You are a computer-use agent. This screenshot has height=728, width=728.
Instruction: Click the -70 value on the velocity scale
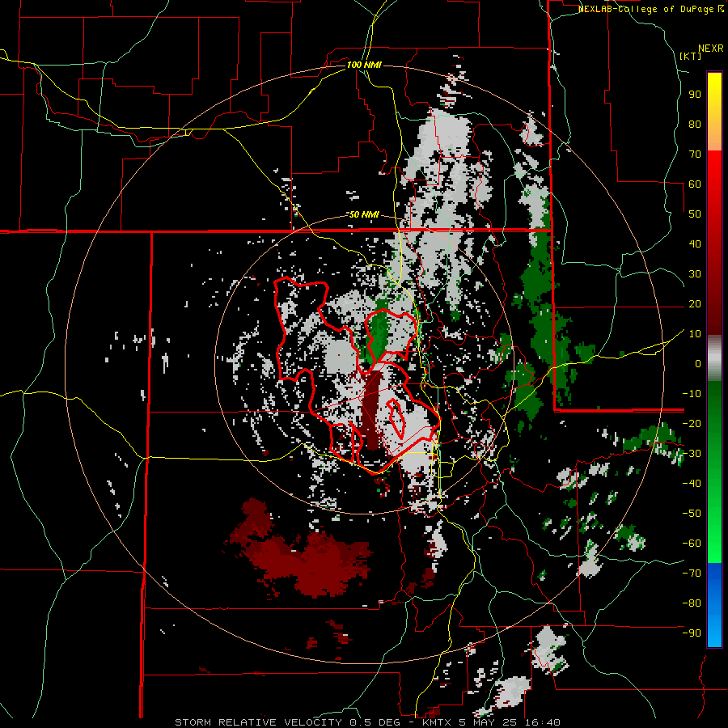[x=692, y=573]
